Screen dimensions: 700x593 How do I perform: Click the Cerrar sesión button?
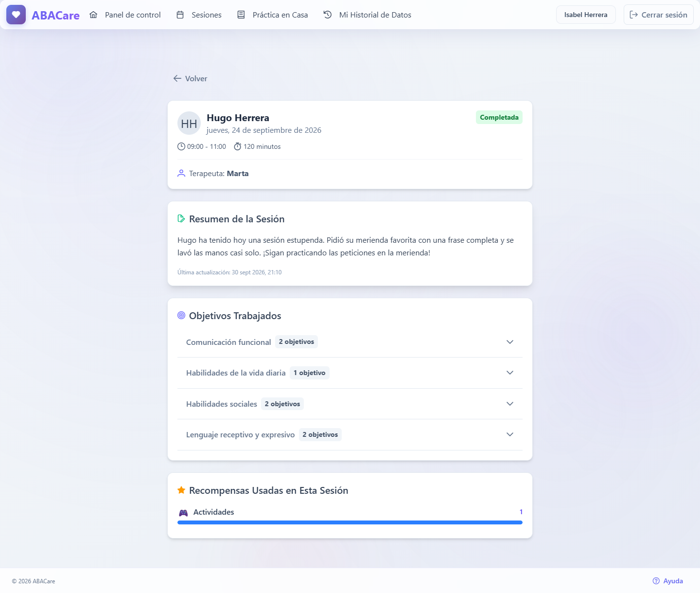(x=659, y=15)
